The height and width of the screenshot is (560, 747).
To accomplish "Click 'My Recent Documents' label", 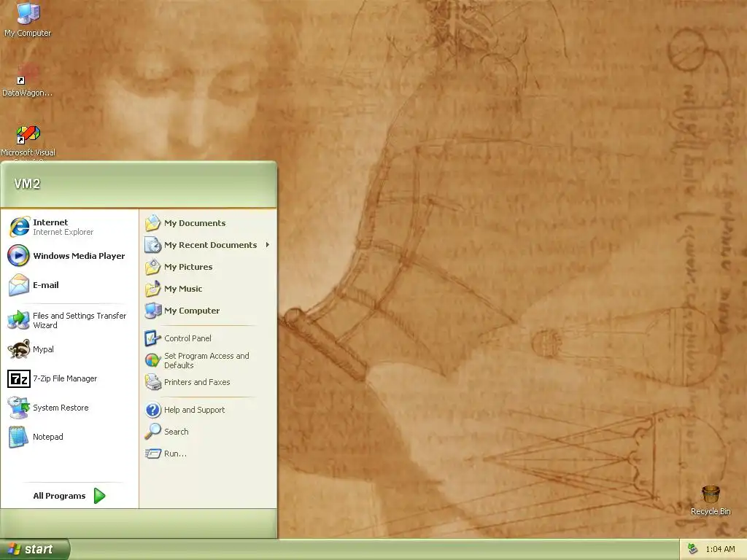I will [210, 245].
